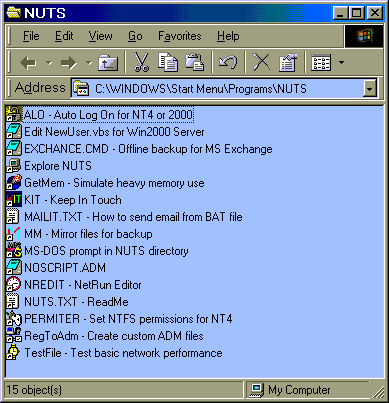This screenshot has width=389, height=403.
Task: Click 'ALO - Auto Log On for NT4 or 2000' label
Action: tap(108, 115)
